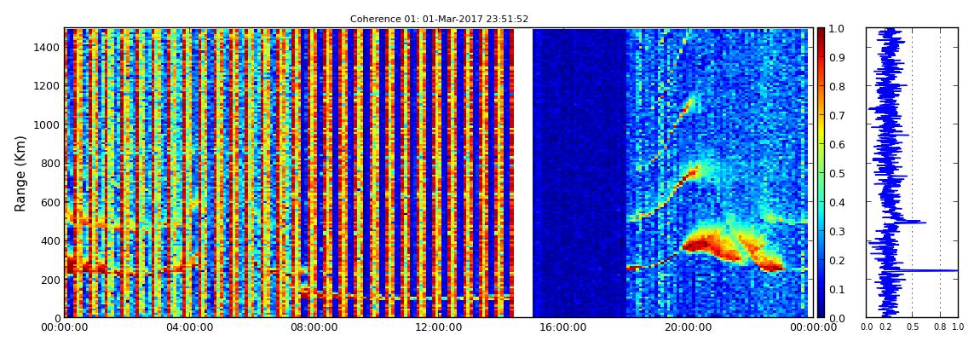
Task: Click the 0.1 colorbar label
Action: point(836,289)
